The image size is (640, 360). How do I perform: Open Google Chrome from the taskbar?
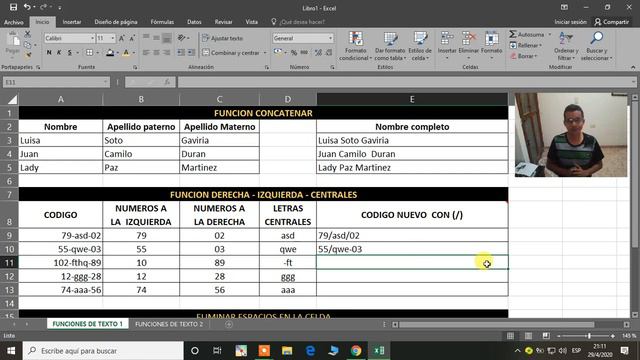(x=356, y=351)
